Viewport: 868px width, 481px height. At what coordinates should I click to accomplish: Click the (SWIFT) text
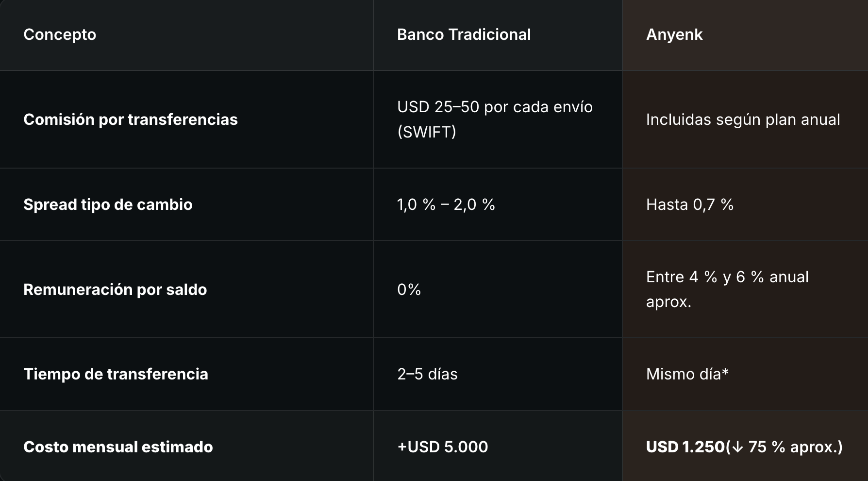426,132
